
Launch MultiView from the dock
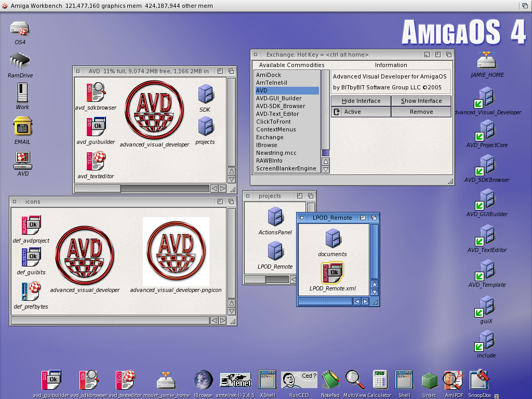point(354,380)
